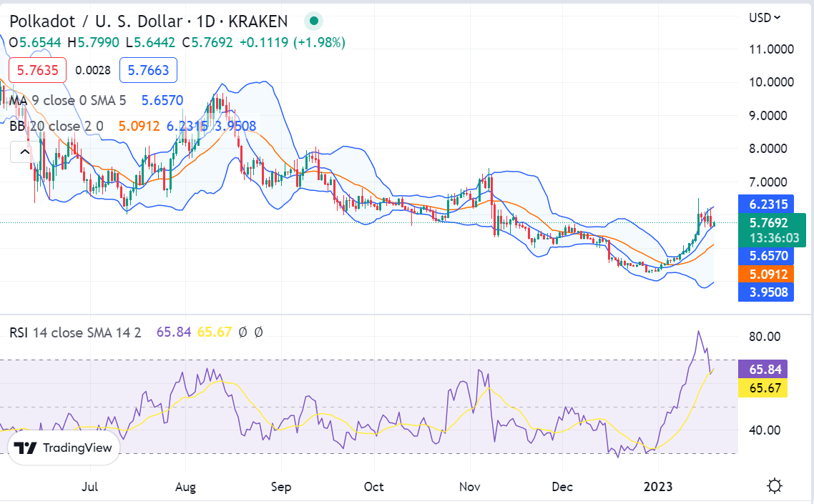Click the TradingView logo badge
The image size is (814, 504).
(x=64, y=448)
